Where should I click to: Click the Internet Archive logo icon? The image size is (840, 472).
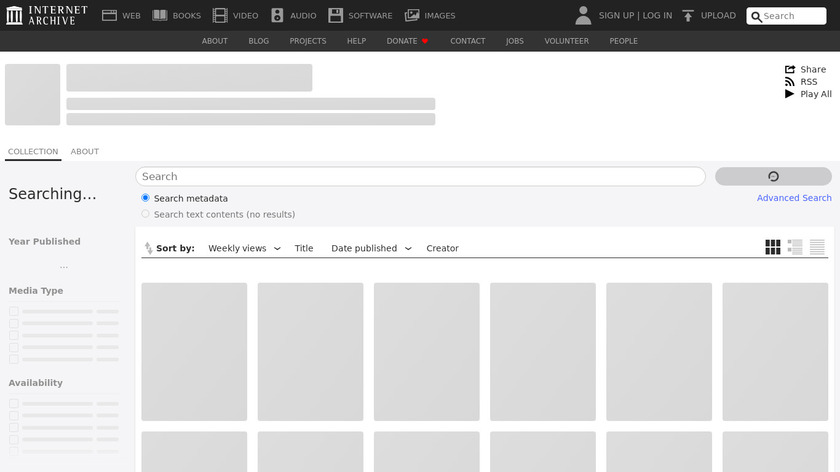(x=14, y=15)
